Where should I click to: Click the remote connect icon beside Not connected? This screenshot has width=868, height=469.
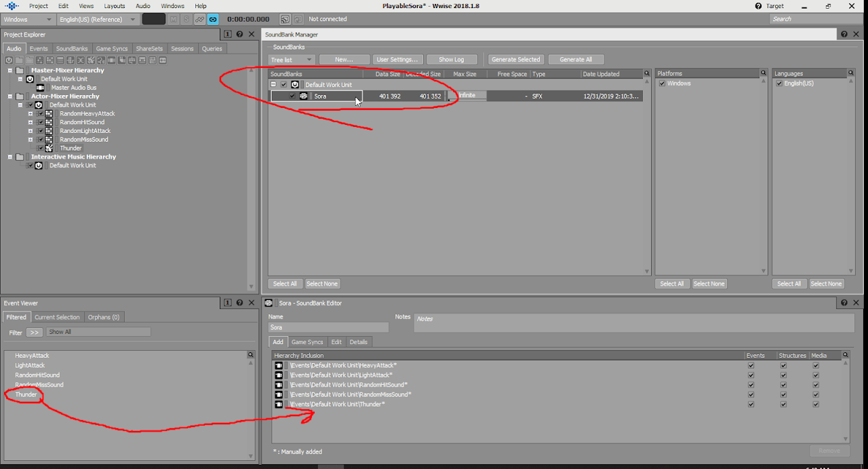click(x=285, y=19)
